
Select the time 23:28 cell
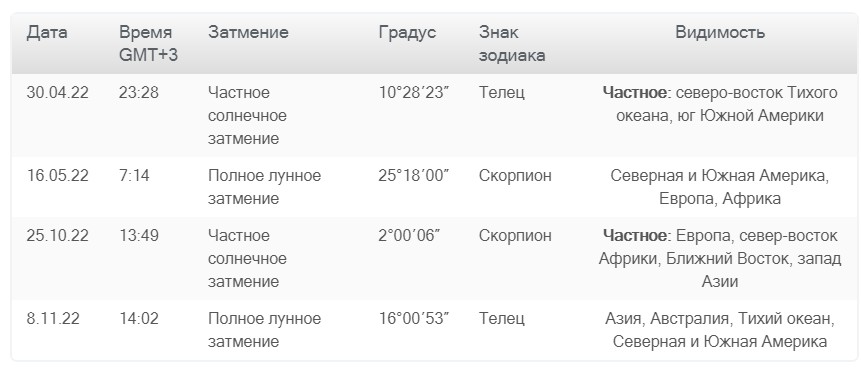(139, 92)
